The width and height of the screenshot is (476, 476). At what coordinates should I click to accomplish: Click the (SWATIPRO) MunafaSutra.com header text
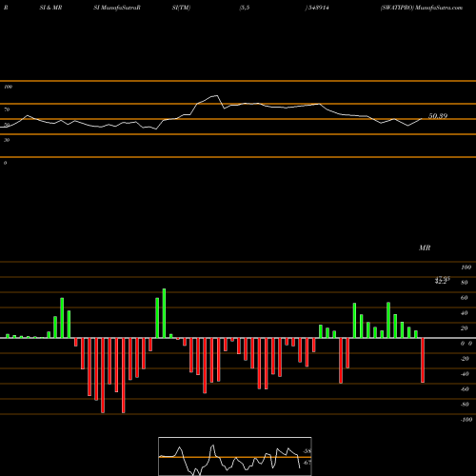click(422, 8)
